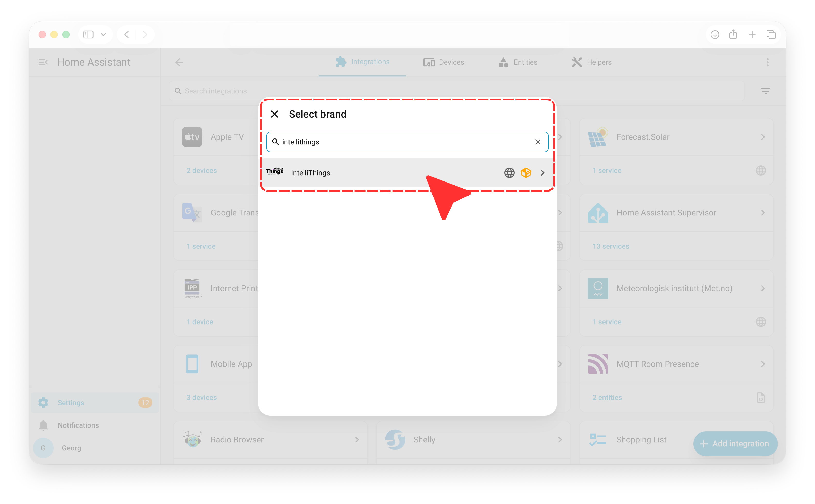Open the Internet Printing 1 device link

200,322
